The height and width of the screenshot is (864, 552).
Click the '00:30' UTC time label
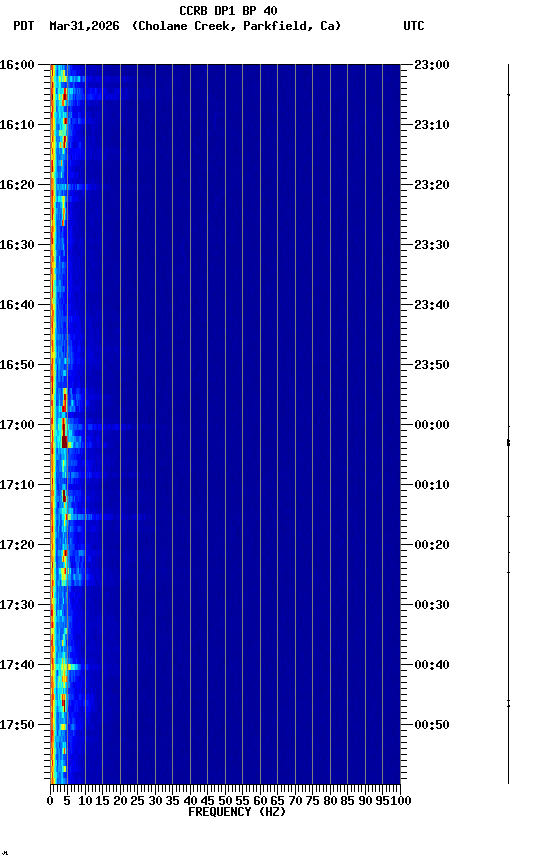click(432, 606)
